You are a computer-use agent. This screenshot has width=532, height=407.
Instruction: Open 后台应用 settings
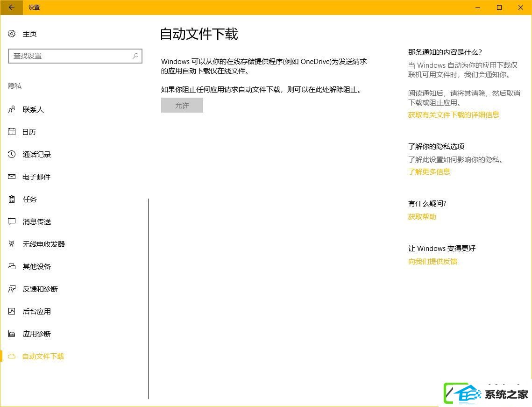pyautogui.click(x=36, y=311)
